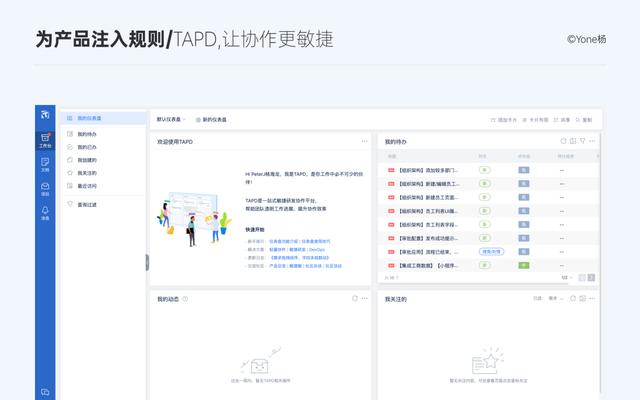Click 添加卡片 in the top toolbar
The height and width of the screenshot is (400, 640).
503,120
